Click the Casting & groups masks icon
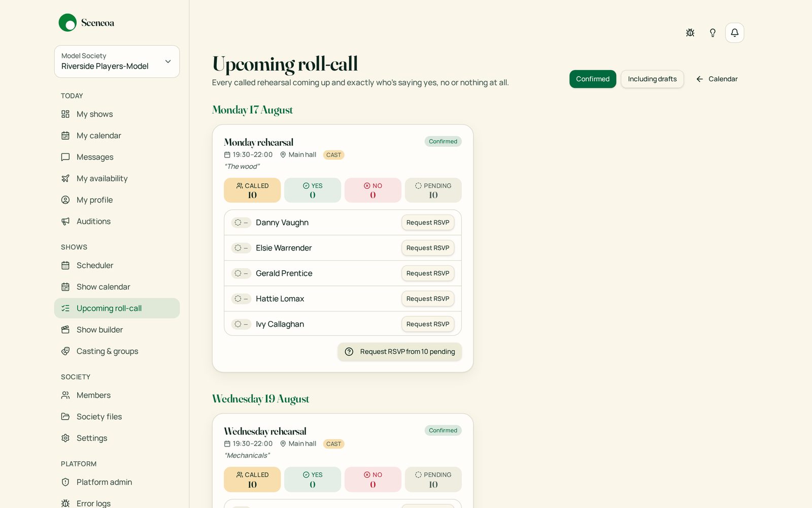The width and height of the screenshot is (812, 508). [65, 351]
